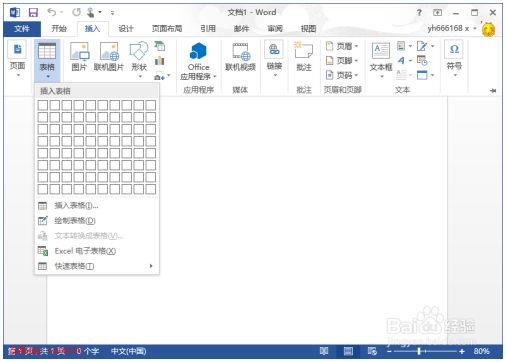Click the yh666168 account name
506x362 pixels.
pos(448,29)
